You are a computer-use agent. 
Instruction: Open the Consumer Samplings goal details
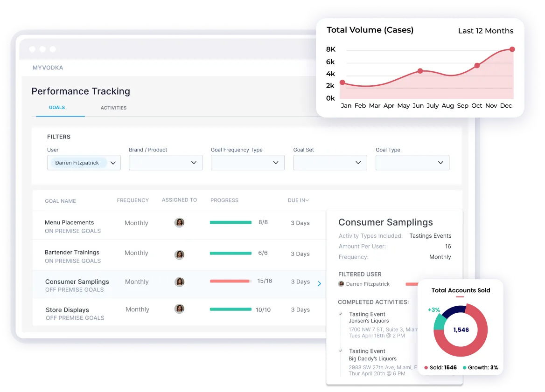(x=319, y=283)
